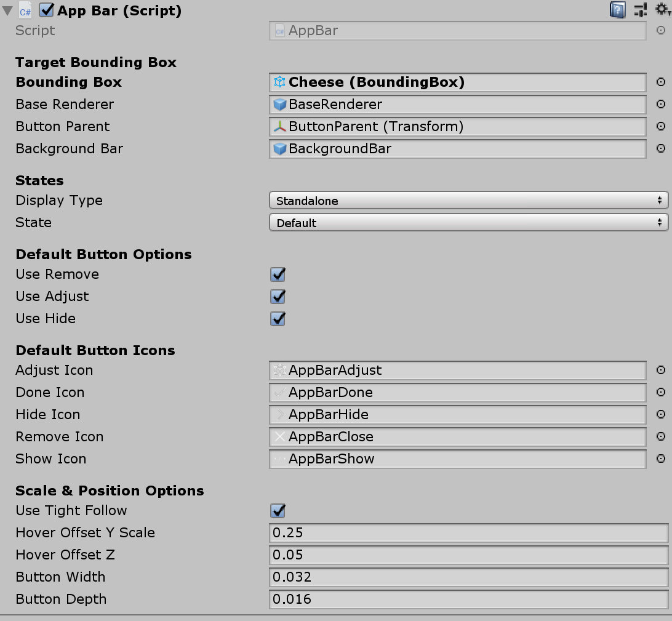Image resolution: width=672 pixels, height=621 pixels.
Task: Open the App Bar component help icon
Action: coord(617,10)
